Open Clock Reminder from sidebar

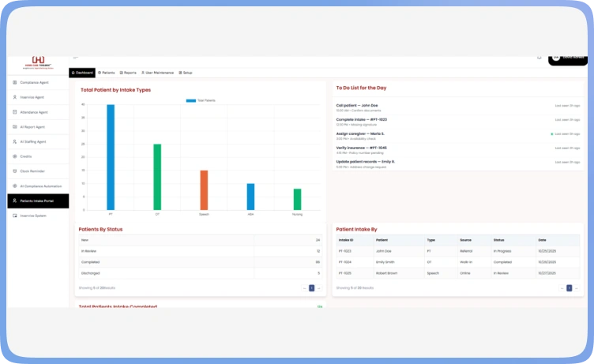pyautogui.click(x=38, y=171)
